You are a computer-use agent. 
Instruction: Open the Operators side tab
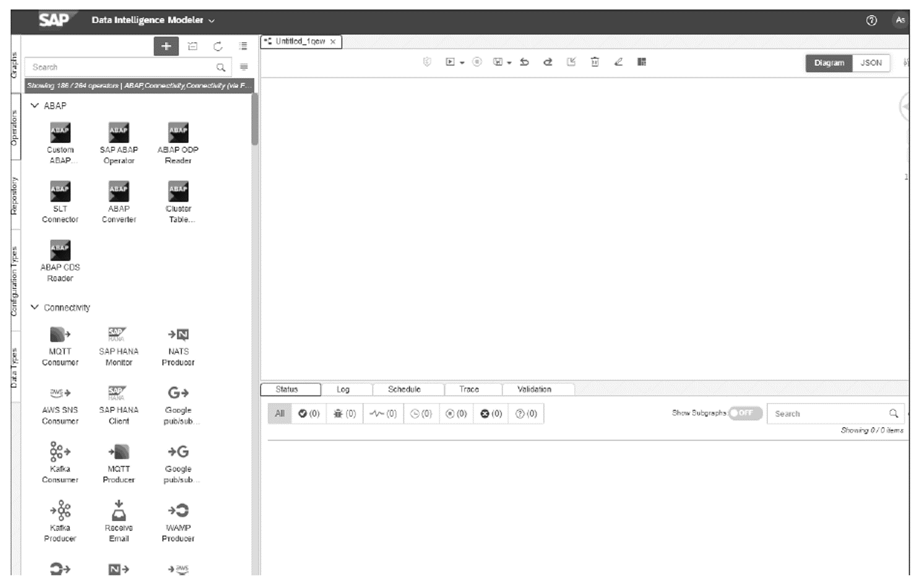(x=15, y=128)
